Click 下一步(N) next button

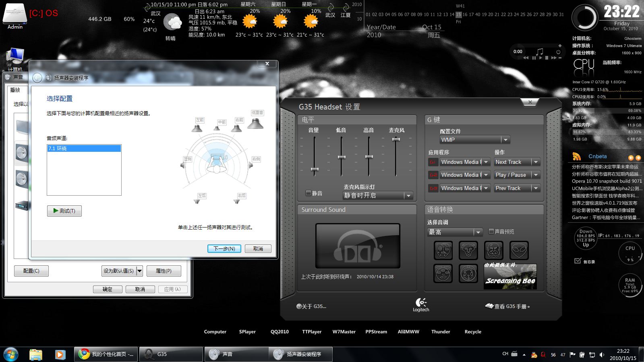(224, 248)
